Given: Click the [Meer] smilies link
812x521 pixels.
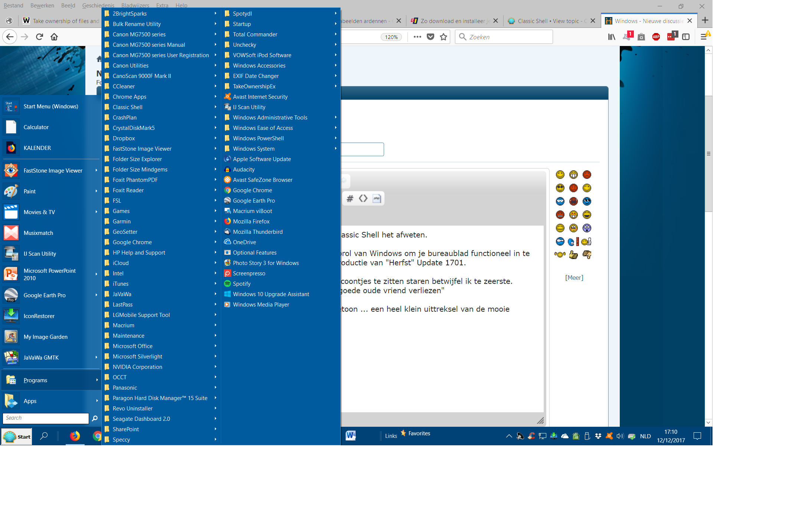Looking at the screenshot, I should point(574,278).
